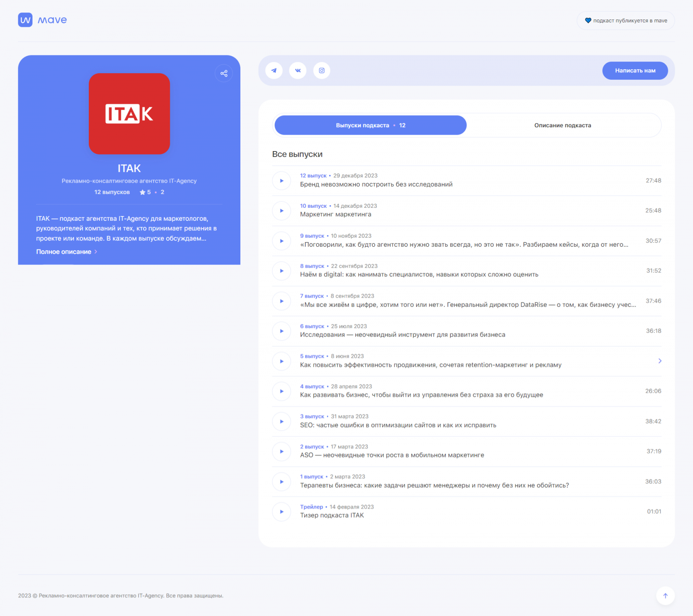Switch to 'Выпуски подкаста' tab
Image resolution: width=693 pixels, height=616 pixels.
(x=371, y=125)
